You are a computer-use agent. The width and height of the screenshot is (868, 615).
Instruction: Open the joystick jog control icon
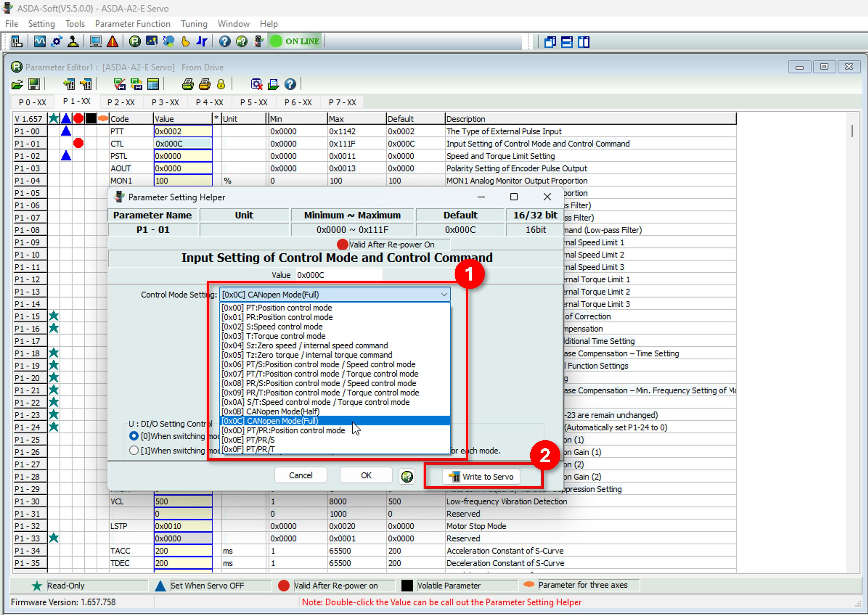pyautogui.click(x=73, y=41)
